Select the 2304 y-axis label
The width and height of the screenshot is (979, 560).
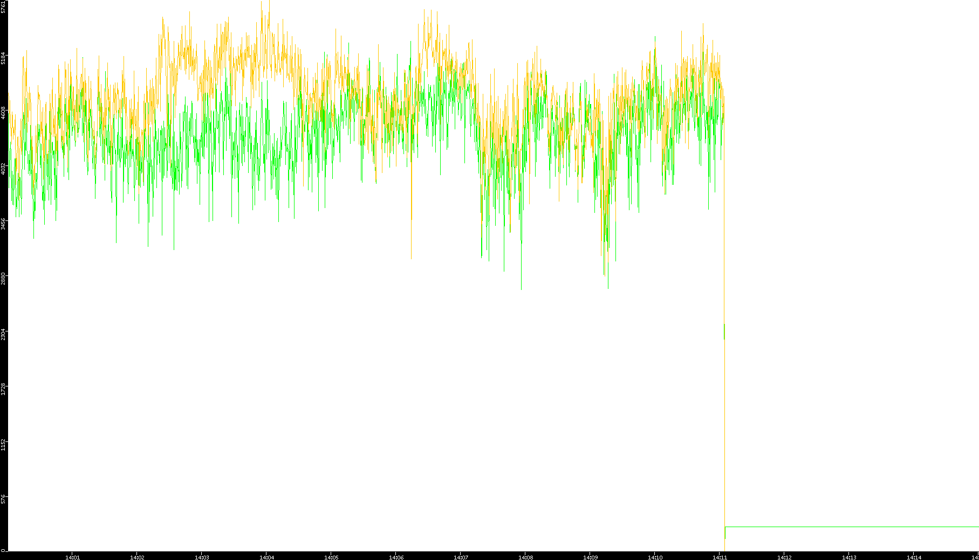4,334
